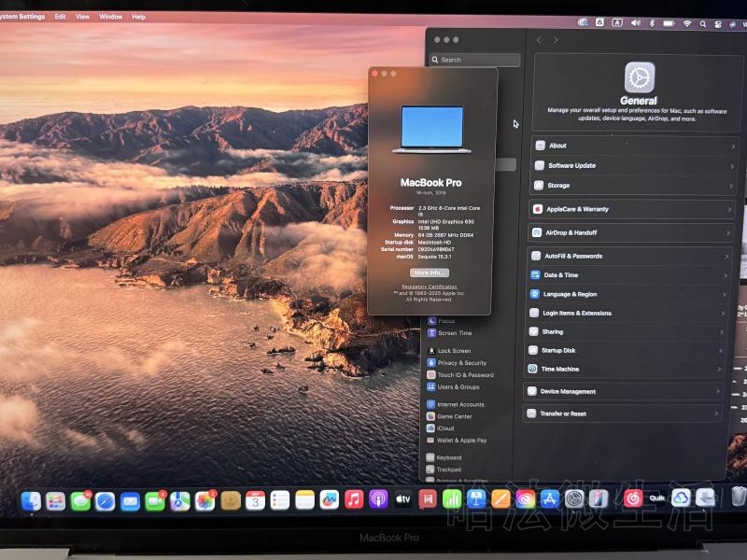Image resolution: width=747 pixels, height=560 pixels.
Task: Launch Music from the dock
Action: coord(354,500)
